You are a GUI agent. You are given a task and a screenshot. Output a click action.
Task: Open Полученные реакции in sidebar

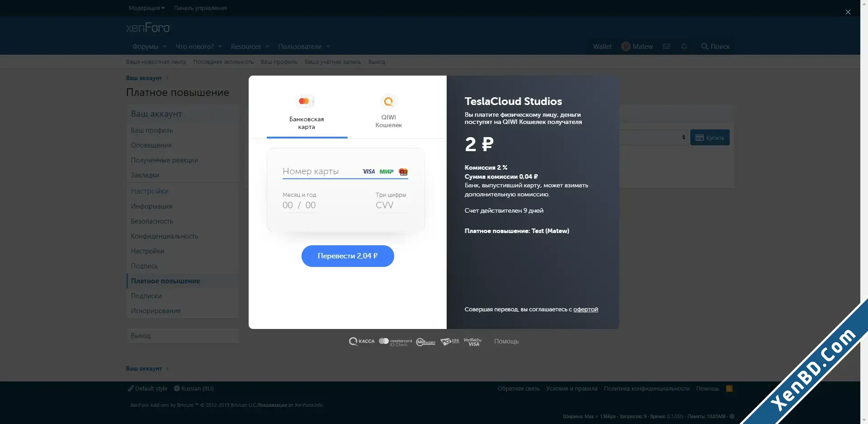(x=183, y=160)
